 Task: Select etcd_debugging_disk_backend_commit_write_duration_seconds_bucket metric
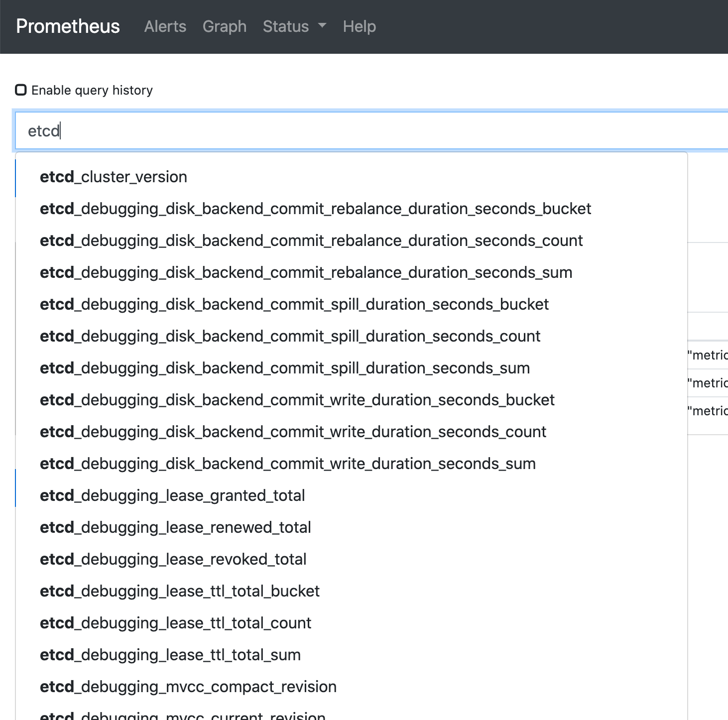pyautogui.click(x=297, y=399)
